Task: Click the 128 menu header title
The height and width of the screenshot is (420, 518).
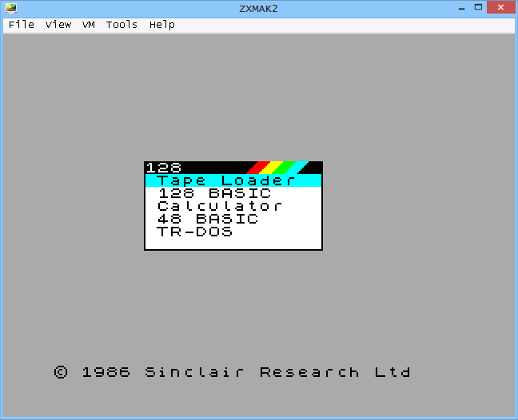Action: (164, 168)
